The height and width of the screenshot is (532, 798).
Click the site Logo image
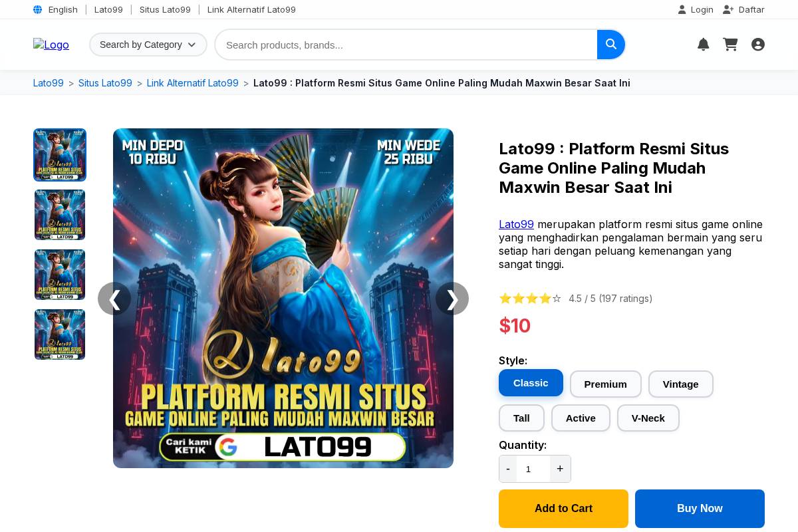click(x=51, y=45)
